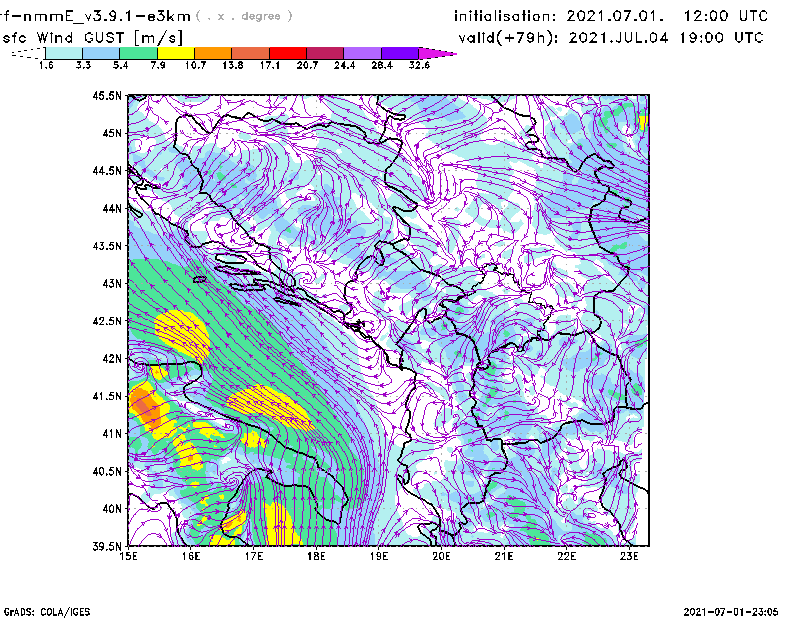Click the legend value '1.6'
The height and width of the screenshot is (618, 800).
point(46,65)
